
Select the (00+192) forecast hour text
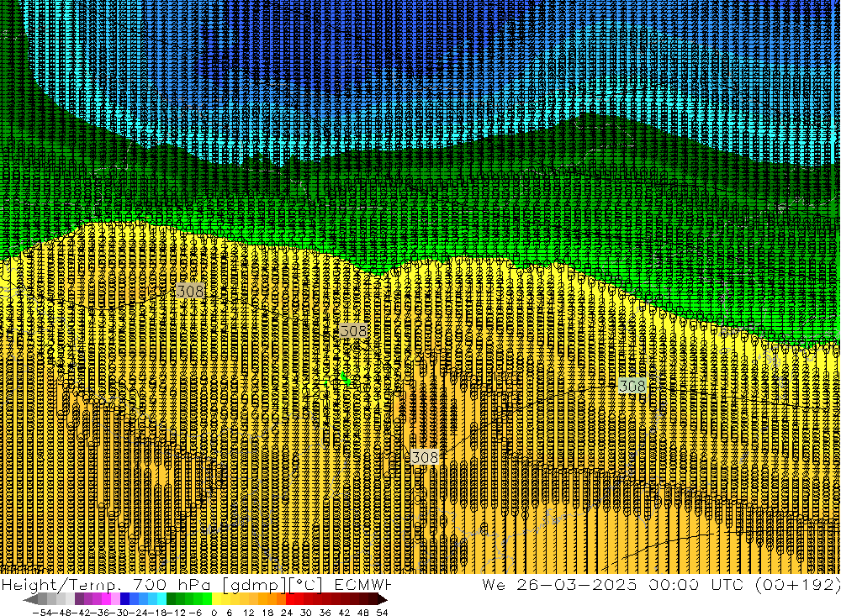[798, 584]
